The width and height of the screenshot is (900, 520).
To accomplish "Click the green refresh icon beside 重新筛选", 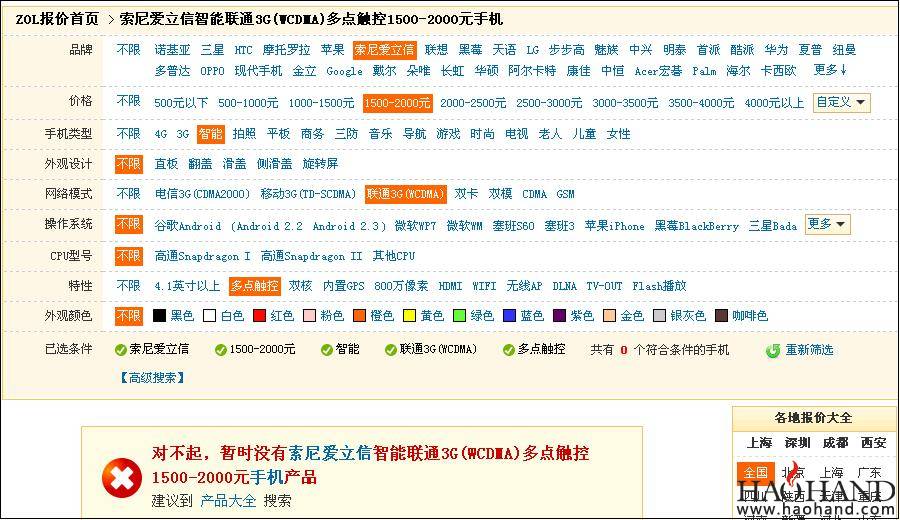I will coord(773,350).
